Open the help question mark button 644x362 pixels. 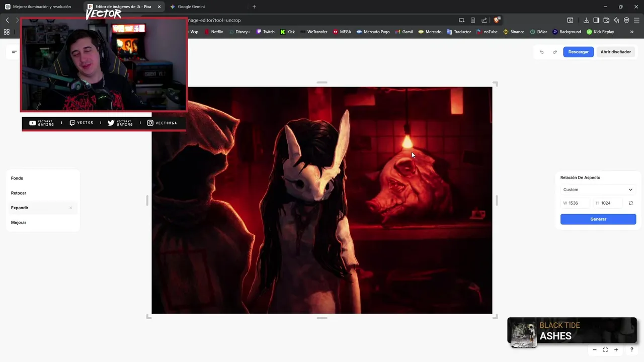click(x=631, y=350)
